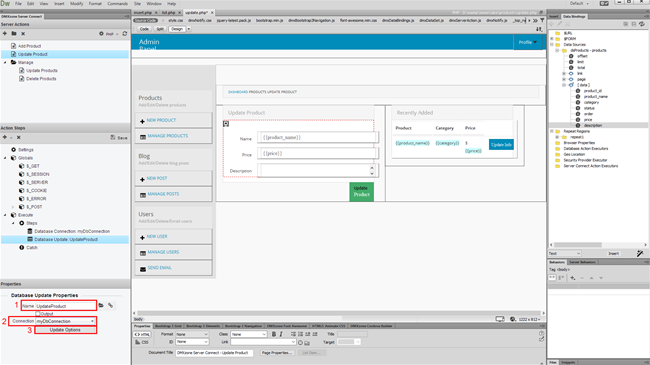Switch to the Split view tab

pos(160,29)
